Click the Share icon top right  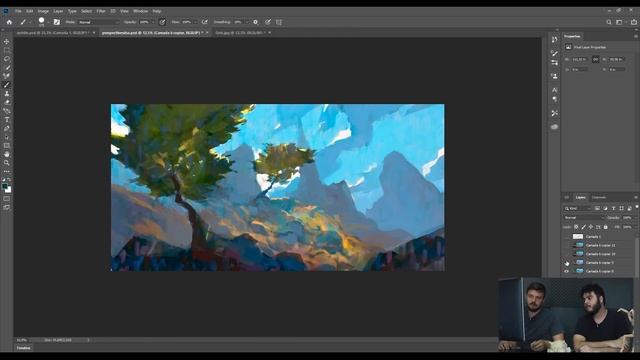[x=634, y=22]
